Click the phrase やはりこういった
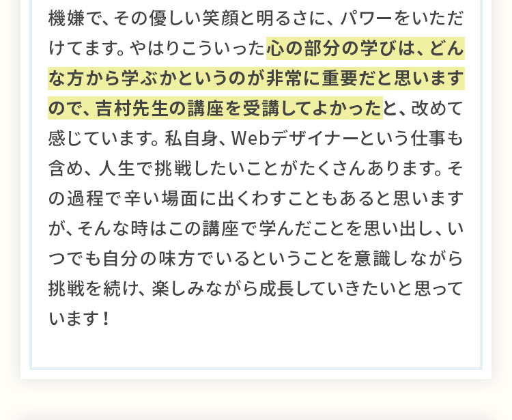The width and height of the screenshot is (512, 420). click(x=197, y=48)
